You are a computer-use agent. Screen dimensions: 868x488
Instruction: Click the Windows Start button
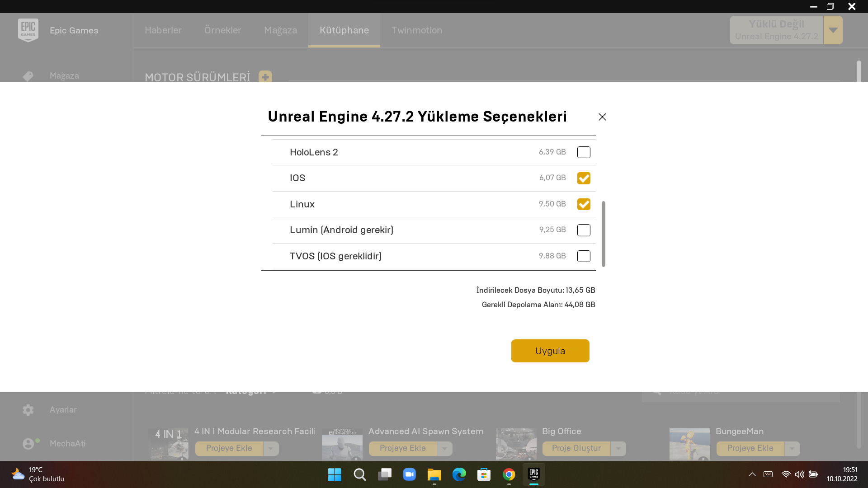[x=334, y=474]
